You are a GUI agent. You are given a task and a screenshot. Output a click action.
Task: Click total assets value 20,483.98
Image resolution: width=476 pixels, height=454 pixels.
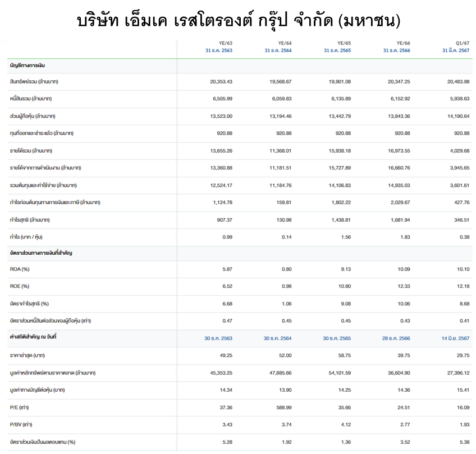click(x=459, y=81)
